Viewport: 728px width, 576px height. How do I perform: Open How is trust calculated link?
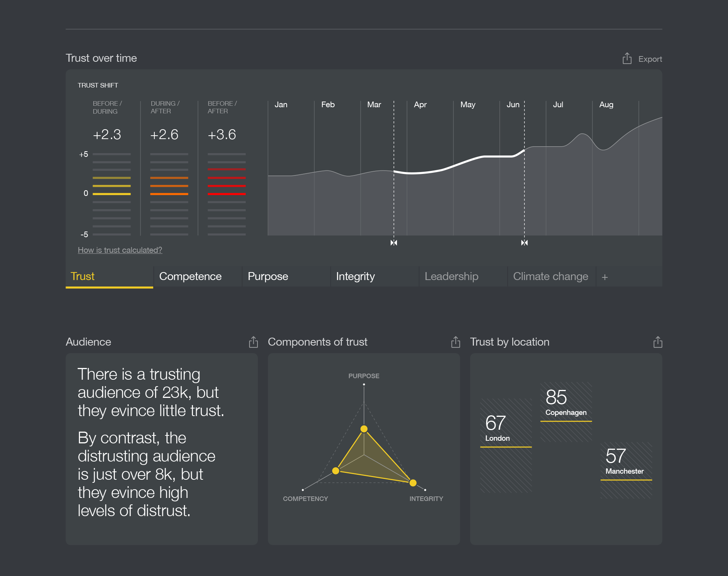click(x=120, y=250)
